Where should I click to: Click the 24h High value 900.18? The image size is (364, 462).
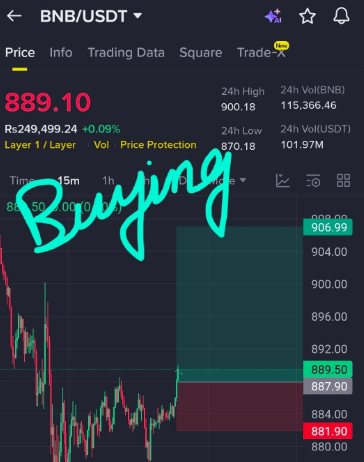[238, 107]
